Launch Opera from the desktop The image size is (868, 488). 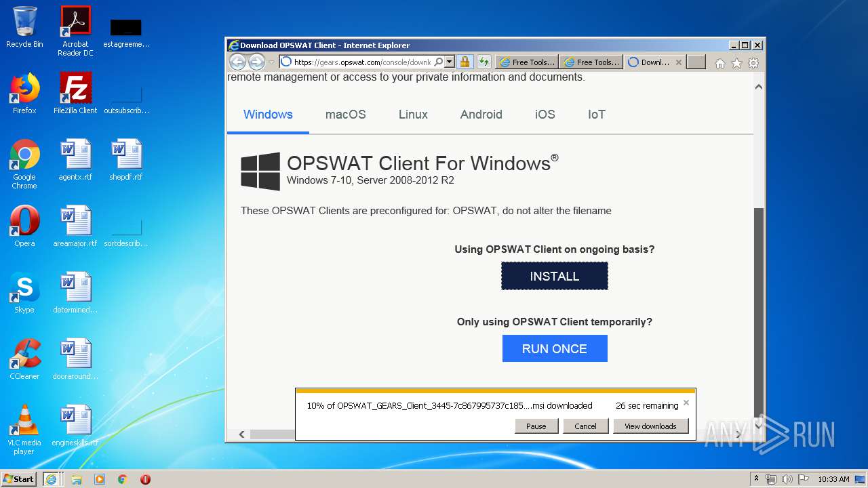pos(24,226)
